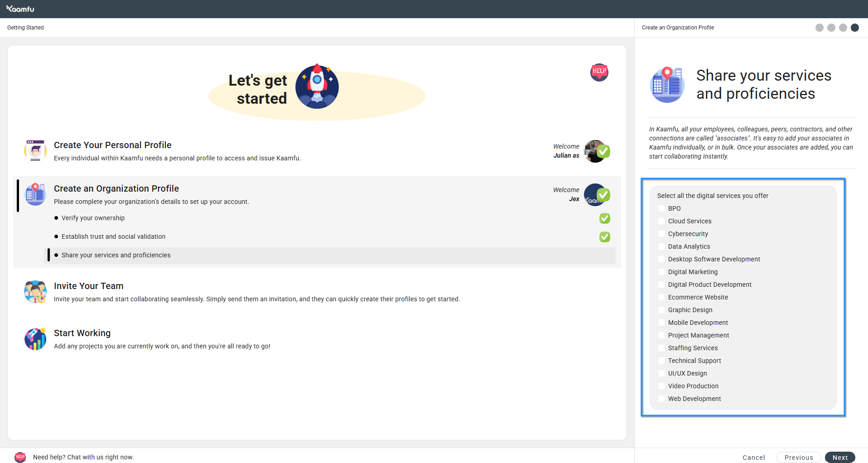Click the Next button
Image resolution: width=868 pixels, height=463 pixels.
(839, 457)
